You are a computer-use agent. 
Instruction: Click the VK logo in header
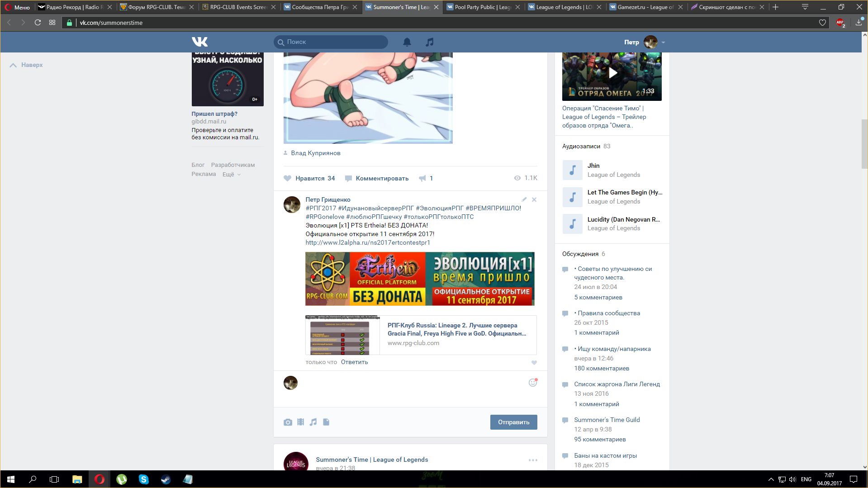tap(199, 42)
